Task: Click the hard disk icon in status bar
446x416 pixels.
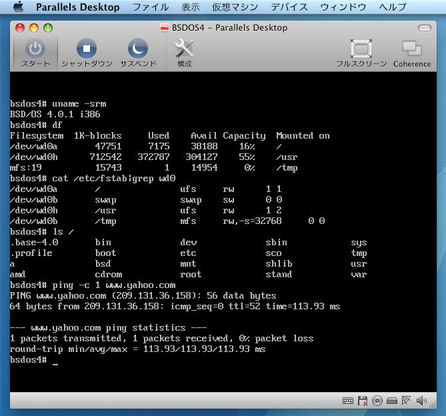Action: click(392, 400)
